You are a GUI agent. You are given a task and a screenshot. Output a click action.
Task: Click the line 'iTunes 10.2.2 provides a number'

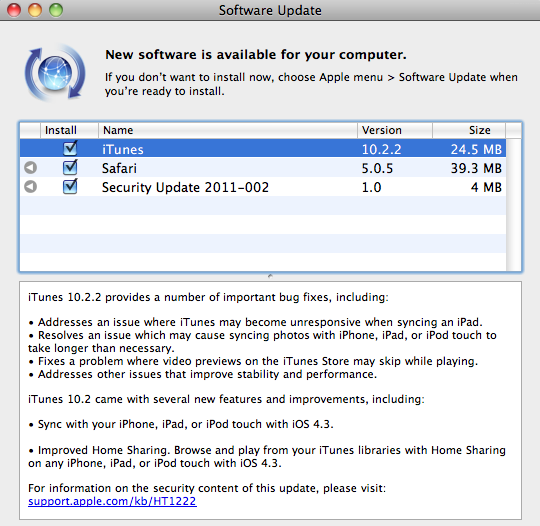(x=208, y=297)
